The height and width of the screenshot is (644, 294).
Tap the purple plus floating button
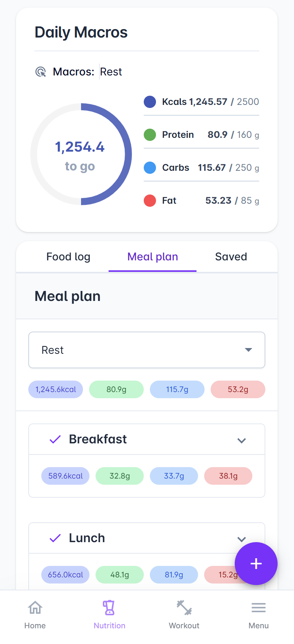(256, 564)
